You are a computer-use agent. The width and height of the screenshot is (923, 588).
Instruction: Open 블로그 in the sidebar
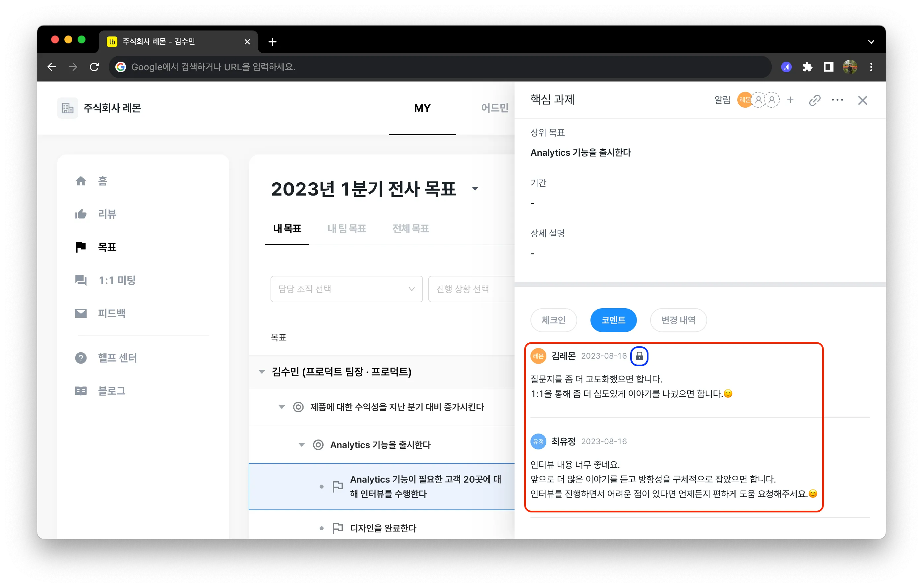click(x=100, y=390)
